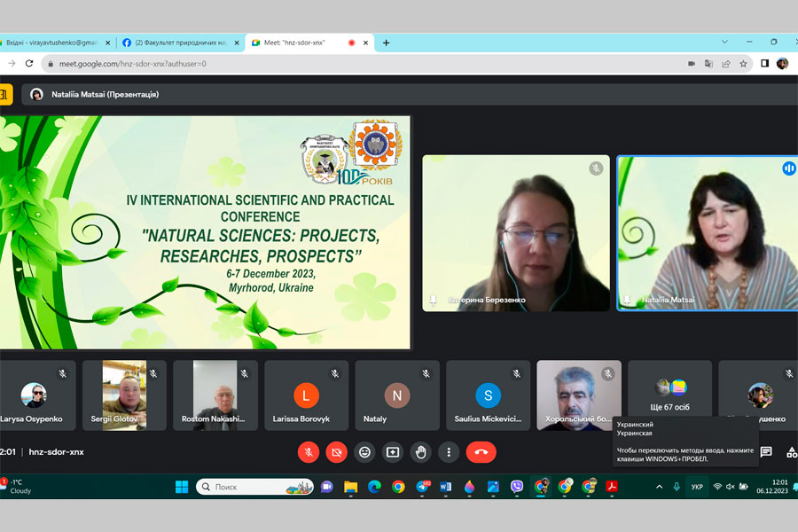This screenshot has height=532, width=798.
Task: Open the Word app from taskbar
Action: pos(445,487)
